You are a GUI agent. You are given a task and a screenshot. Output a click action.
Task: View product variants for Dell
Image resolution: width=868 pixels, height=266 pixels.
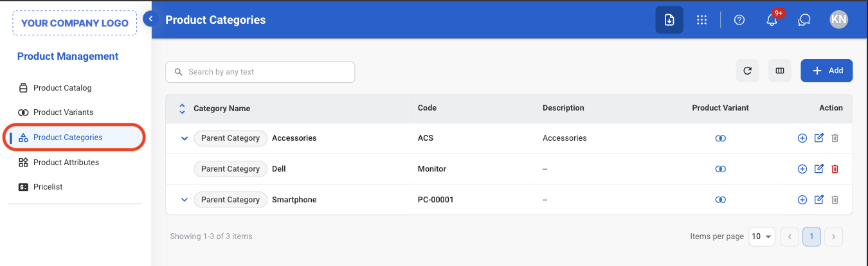coord(721,169)
